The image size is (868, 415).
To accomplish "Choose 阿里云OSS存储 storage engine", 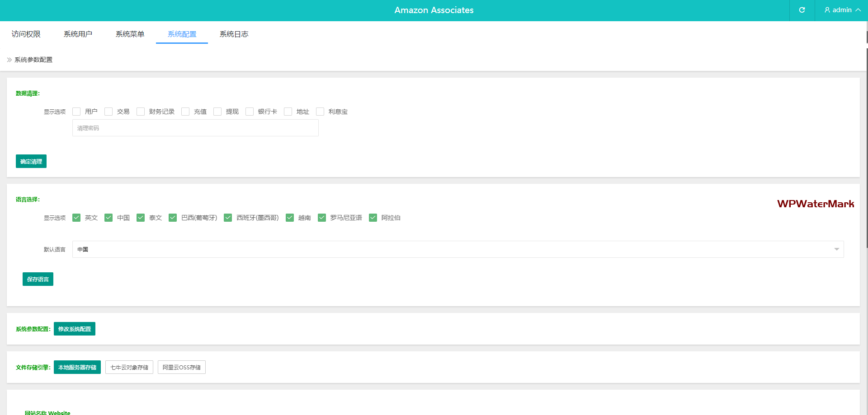I will pos(182,367).
